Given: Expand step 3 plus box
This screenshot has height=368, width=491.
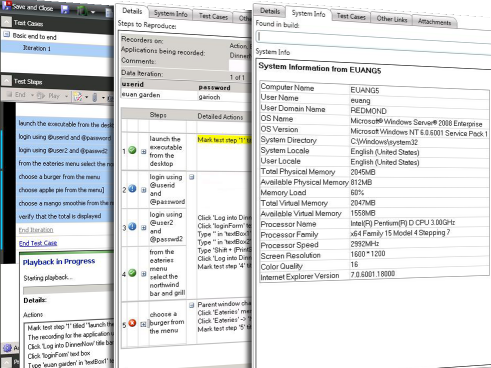Looking at the screenshot, I should point(144,228).
